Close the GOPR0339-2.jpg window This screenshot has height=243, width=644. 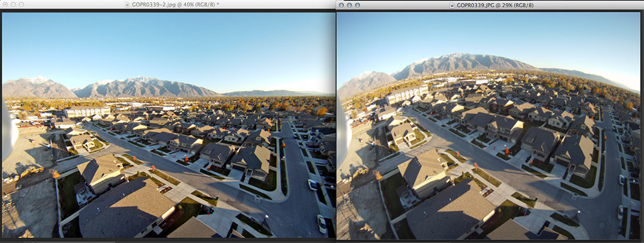tap(5, 4)
